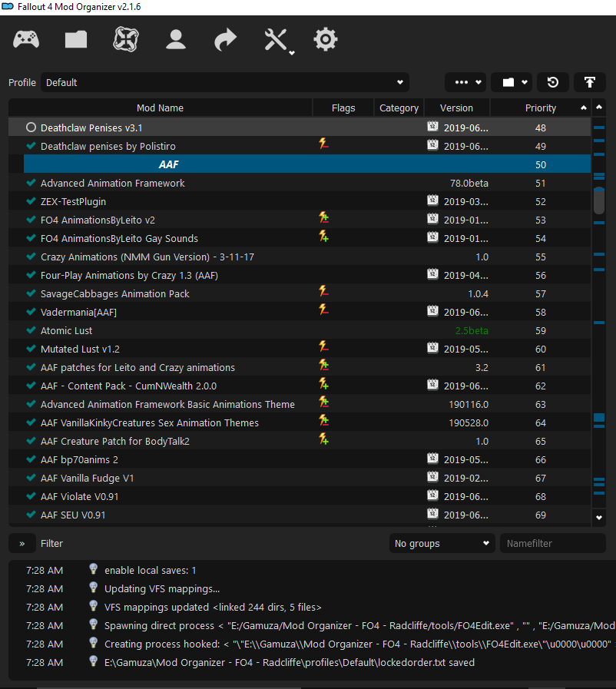This screenshot has height=689, width=616.
Task: Select the AAF separator row
Action: point(307,164)
